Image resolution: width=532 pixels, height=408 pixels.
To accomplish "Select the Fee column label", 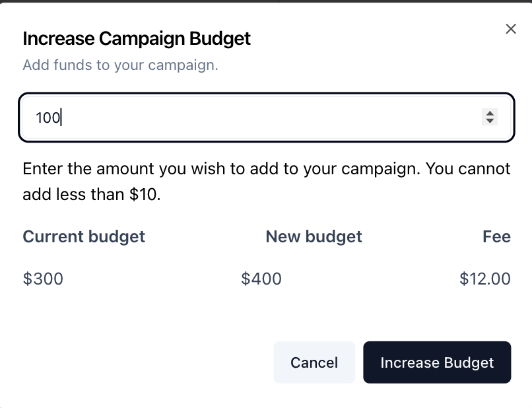I will coord(497,236).
